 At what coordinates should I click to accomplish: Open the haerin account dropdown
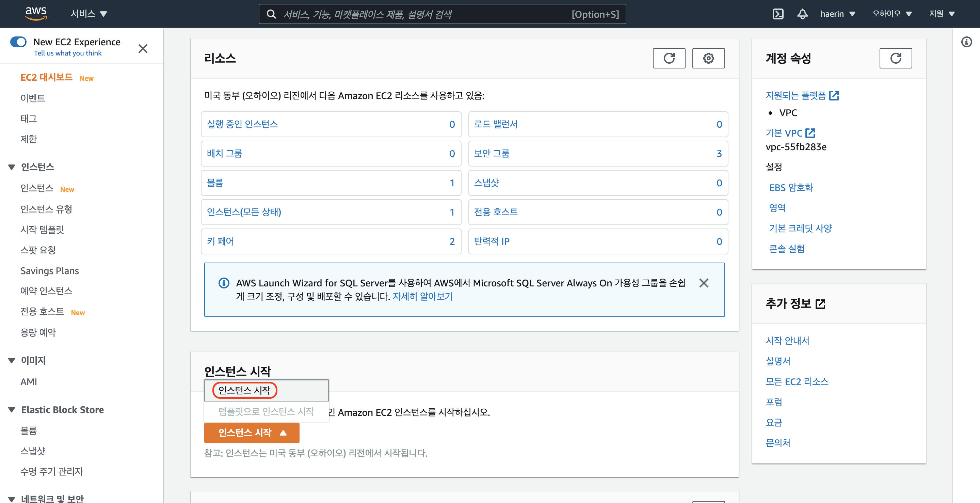837,14
